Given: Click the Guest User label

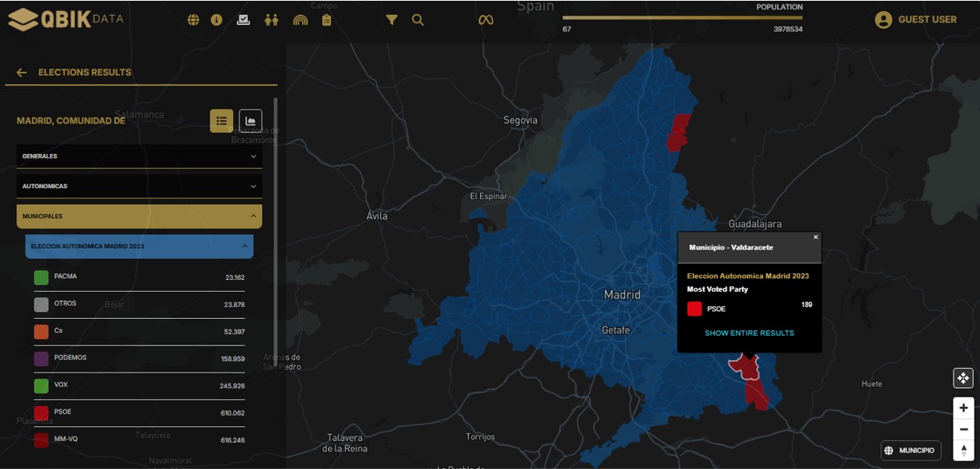Looking at the screenshot, I should [x=927, y=19].
